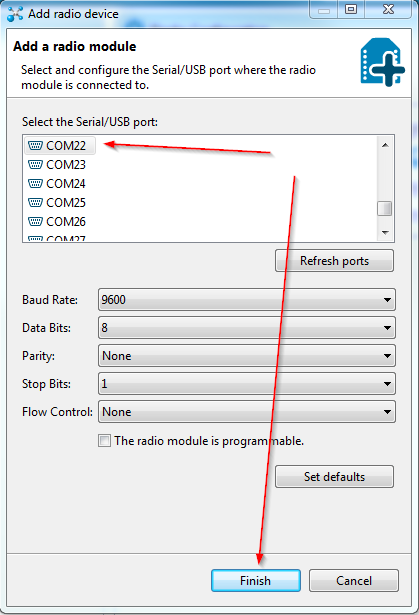Click the port list scroll down arrow
Screen dimensions: 419x615
tap(385, 233)
